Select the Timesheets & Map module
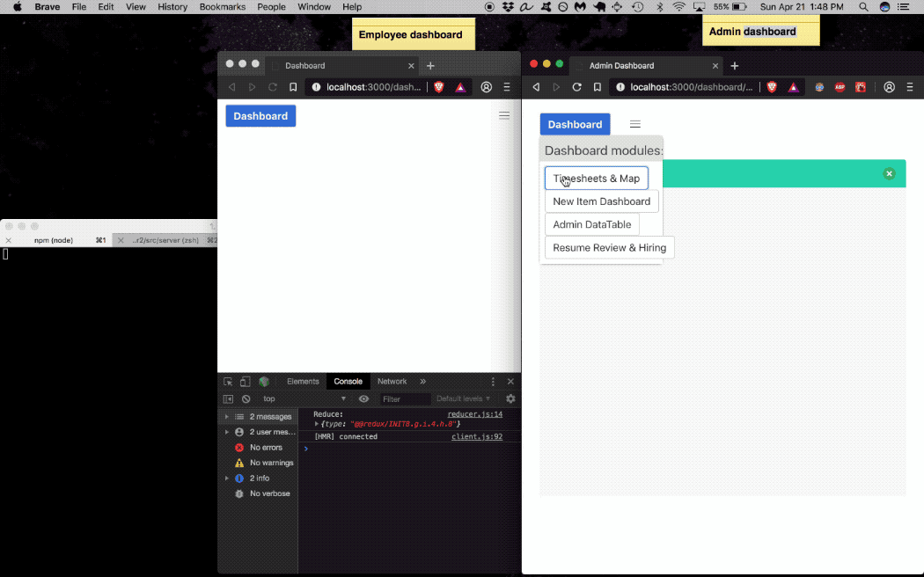The height and width of the screenshot is (577, 924). coord(596,178)
